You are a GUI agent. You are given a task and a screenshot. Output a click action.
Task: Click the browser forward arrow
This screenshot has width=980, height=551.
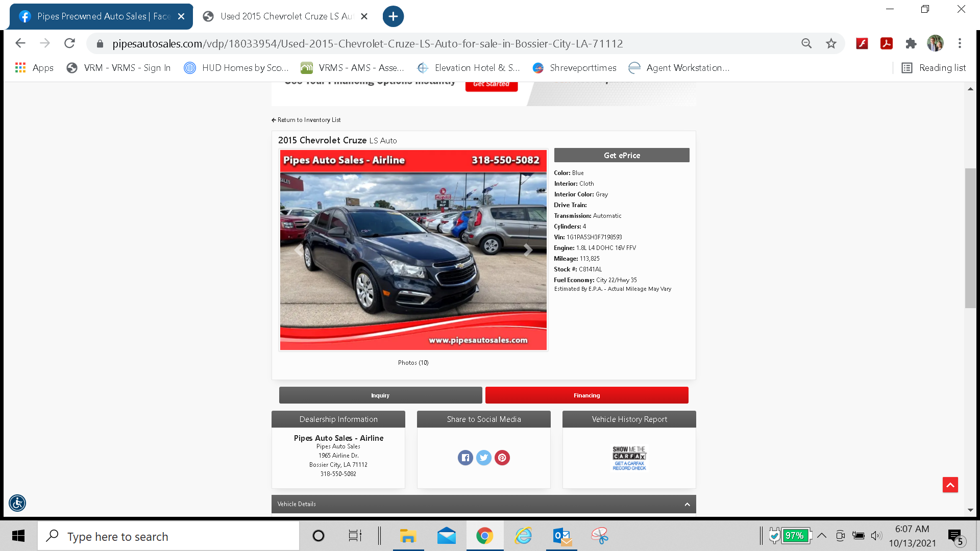(45, 43)
